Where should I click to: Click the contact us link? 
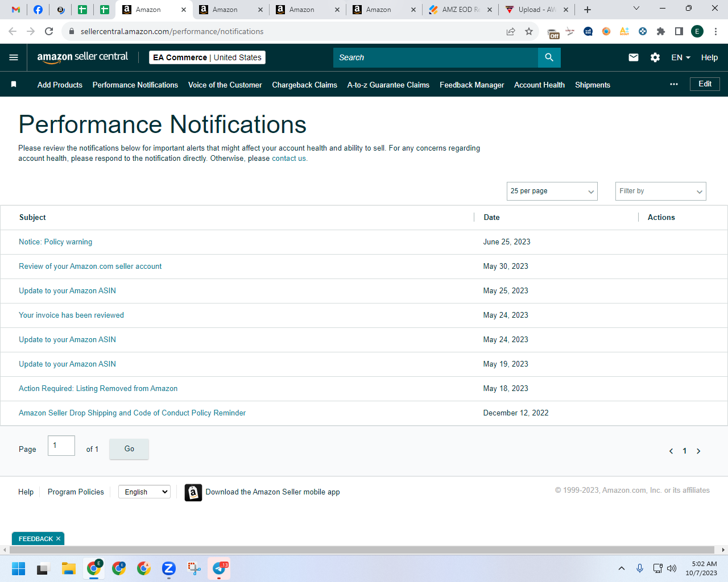coord(289,159)
